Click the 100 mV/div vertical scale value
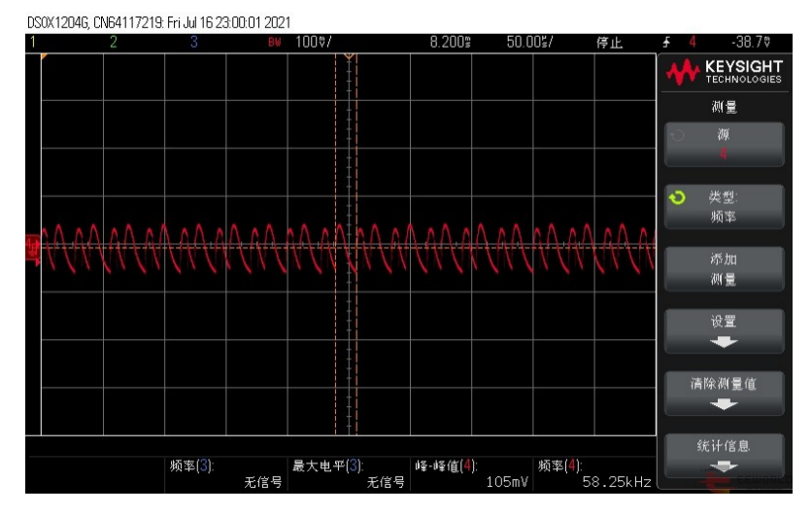 (x=313, y=42)
